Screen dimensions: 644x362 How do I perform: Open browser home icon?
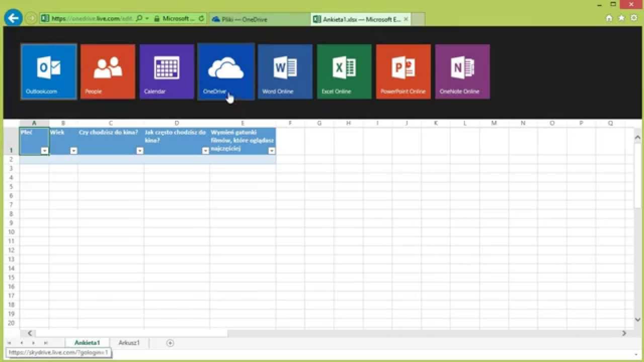tap(609, 18)
